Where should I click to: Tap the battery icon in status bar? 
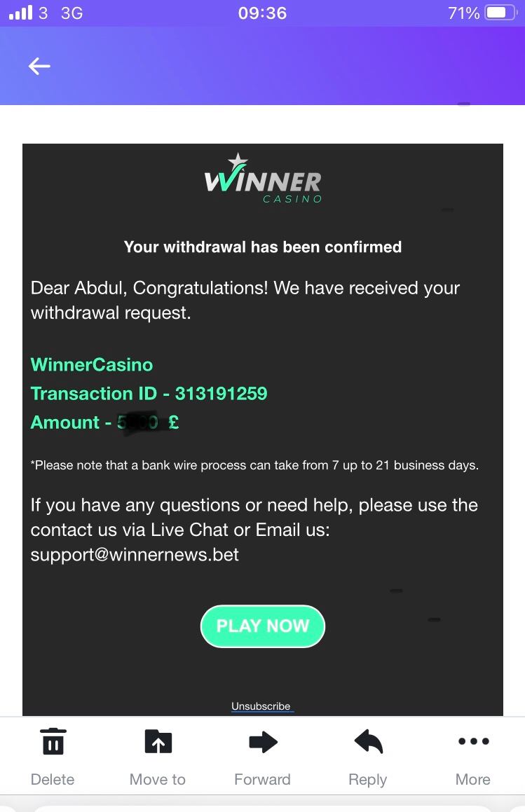tap(500, 13)
